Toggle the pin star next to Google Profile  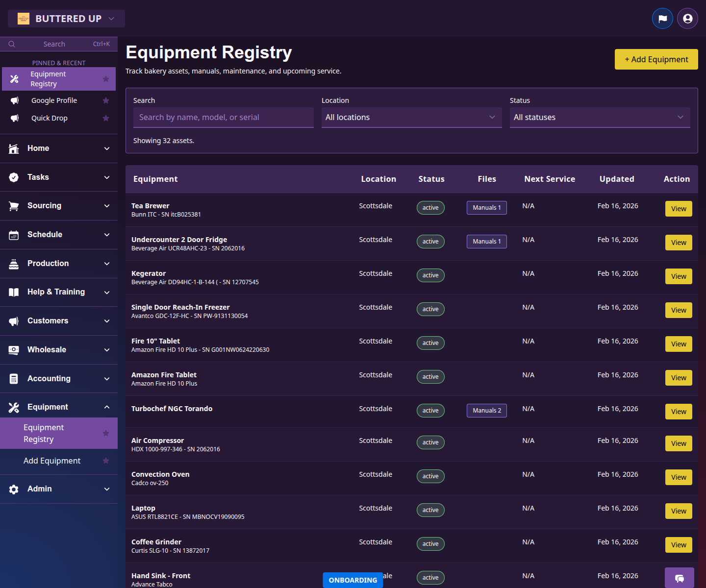click(106, 100)
